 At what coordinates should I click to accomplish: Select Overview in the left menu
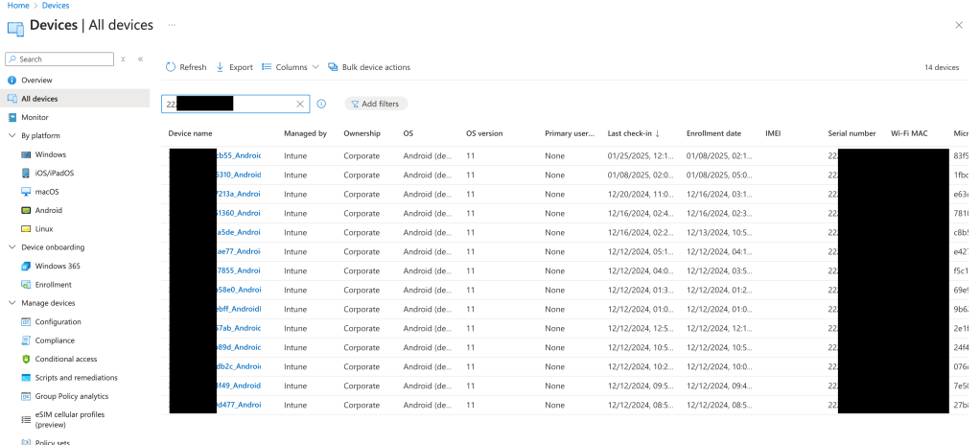pyautogui.click(x=36, y=80)
